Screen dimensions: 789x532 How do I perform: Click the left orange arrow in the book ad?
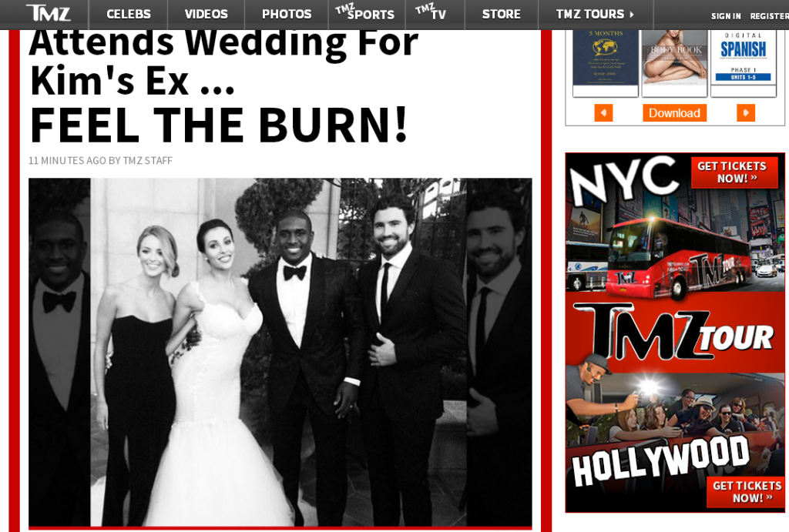pos(603,112)
